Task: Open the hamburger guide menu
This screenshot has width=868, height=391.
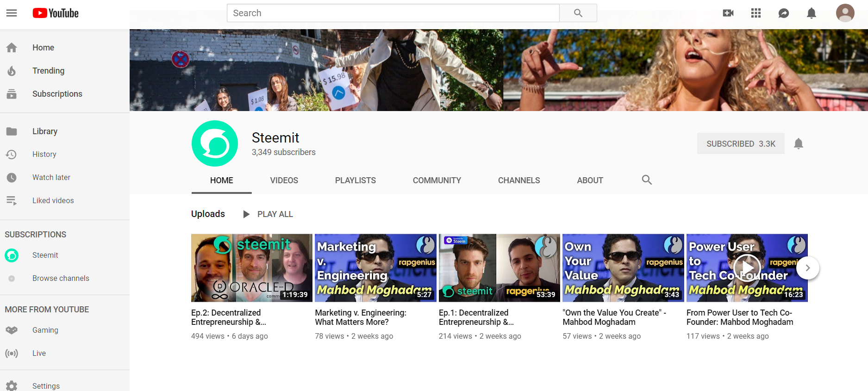Action: 12,13
